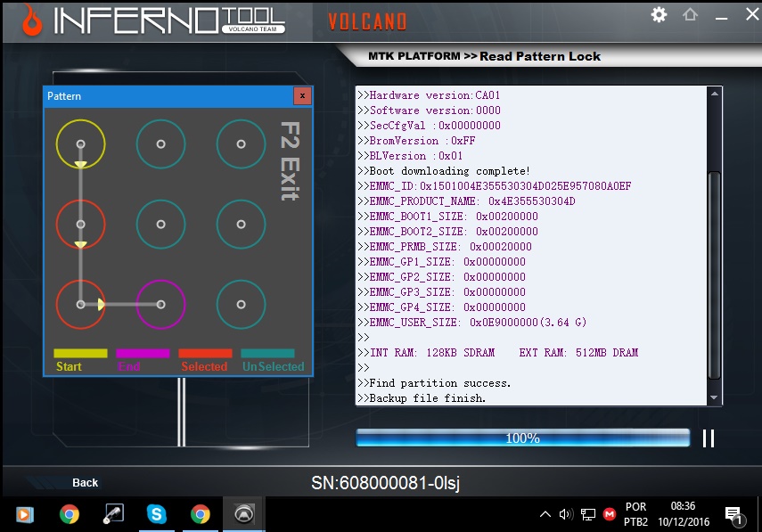Screen dimensions: 762x532
Task: Click the top-middle unselected pattern node
Action: coord(160,144)
